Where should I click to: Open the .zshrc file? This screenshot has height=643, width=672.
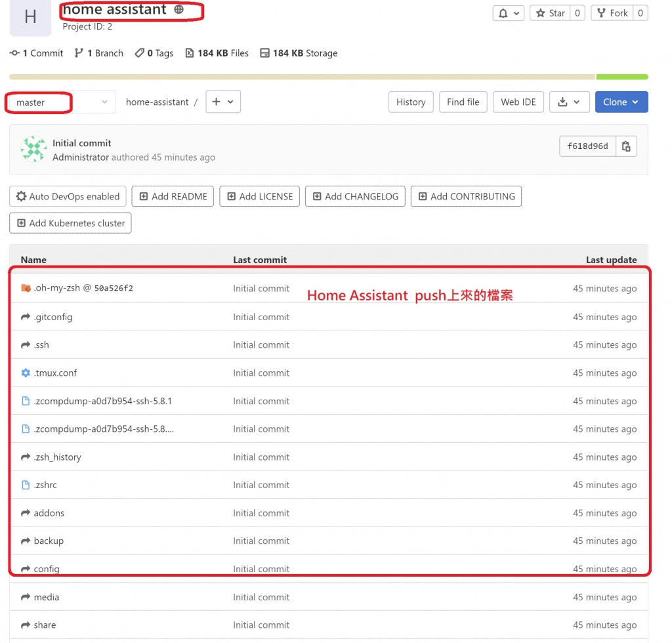click(x=45, y=485)
